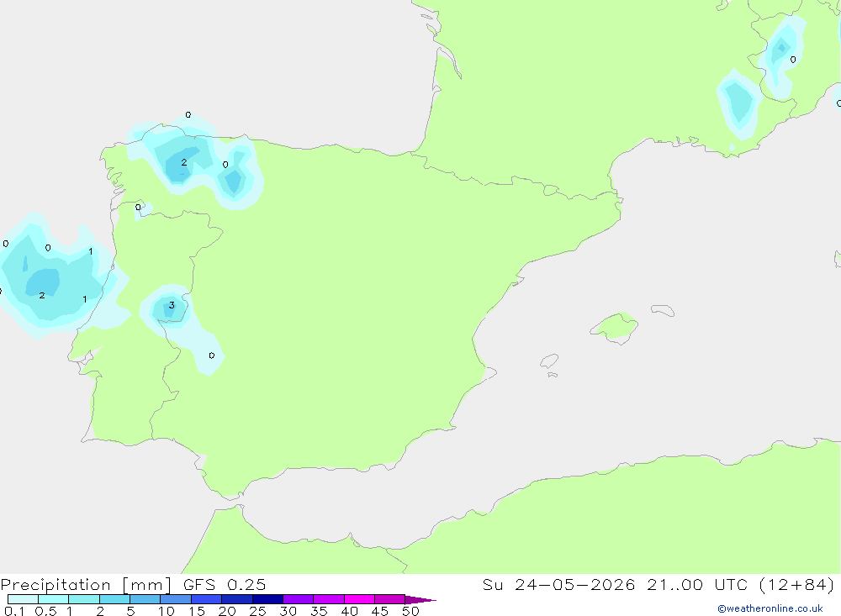Screen dimensions: 841x616
Task: Pick the 35–40 mm legend color swatch
Action: pos(328,599)
